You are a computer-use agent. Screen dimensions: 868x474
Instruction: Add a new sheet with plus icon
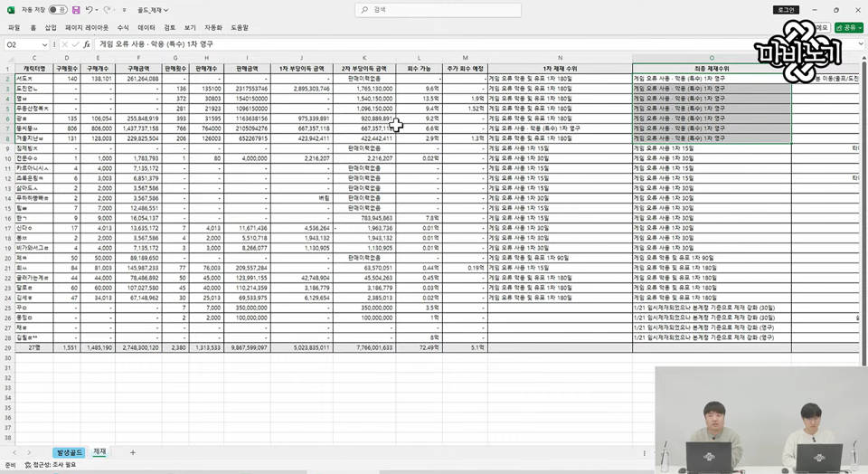click(132, 451)
